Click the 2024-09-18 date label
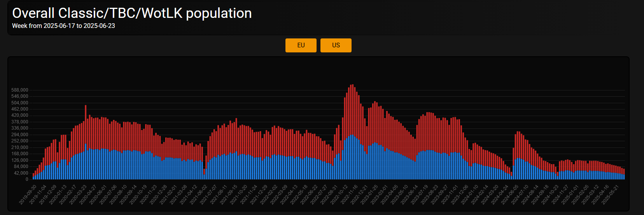The width and height of the screenshot is (644, 215). point(540,194)
